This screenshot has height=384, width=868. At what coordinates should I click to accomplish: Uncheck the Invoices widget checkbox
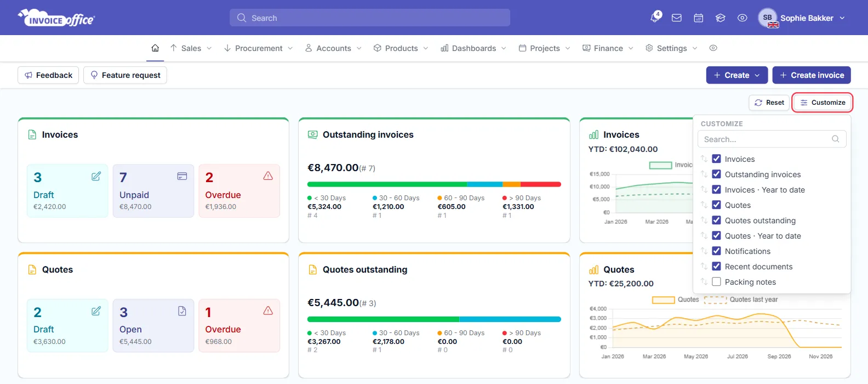click(716, 159)
